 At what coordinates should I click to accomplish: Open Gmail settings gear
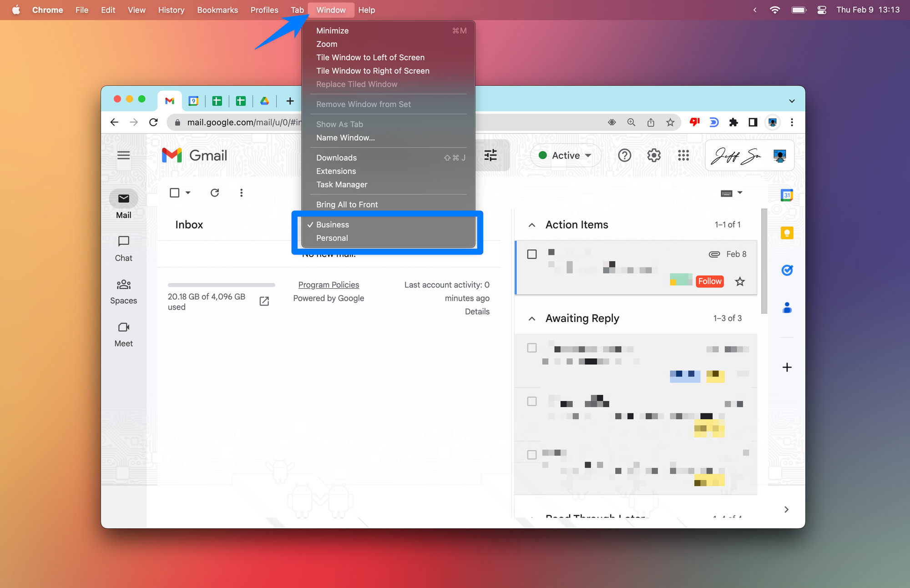(654, 155)
